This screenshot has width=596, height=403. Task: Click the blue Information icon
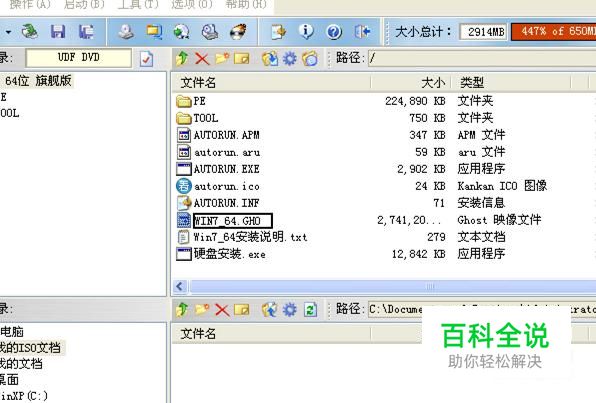click(x=306, y=32)
